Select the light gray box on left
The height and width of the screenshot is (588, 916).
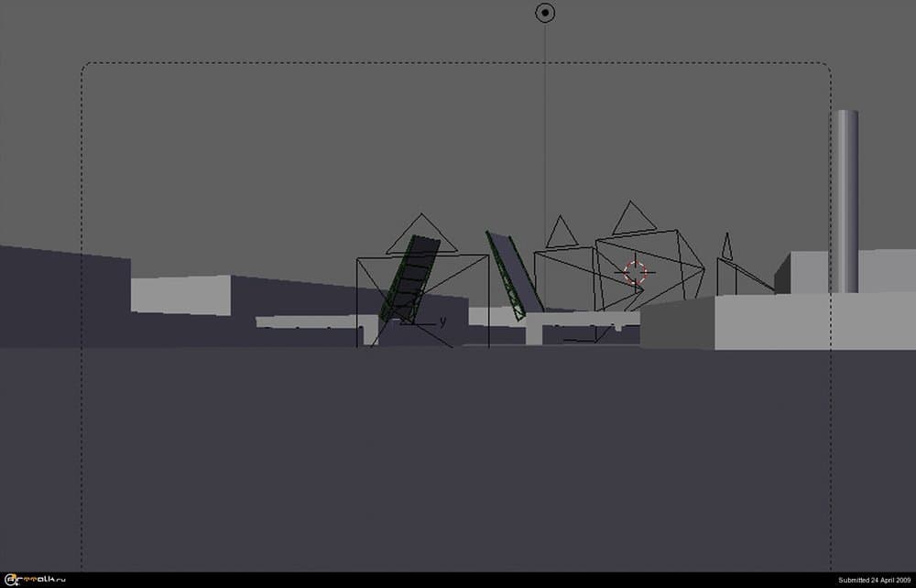(x=180, y=295)
